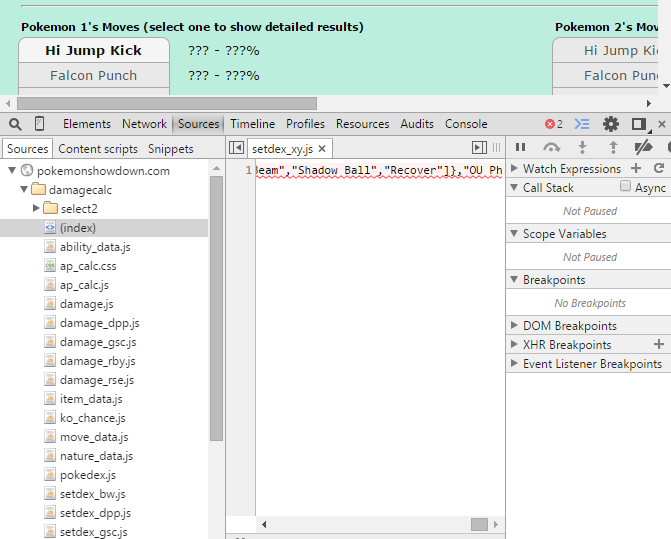
Task: Select the Hi Jump Kick move button
Action: 94,50
